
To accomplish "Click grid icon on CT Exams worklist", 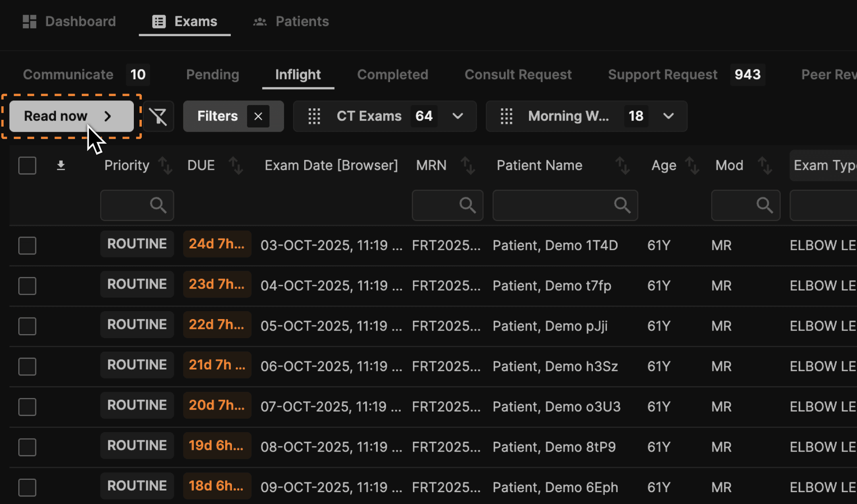I will pos(314,116).
